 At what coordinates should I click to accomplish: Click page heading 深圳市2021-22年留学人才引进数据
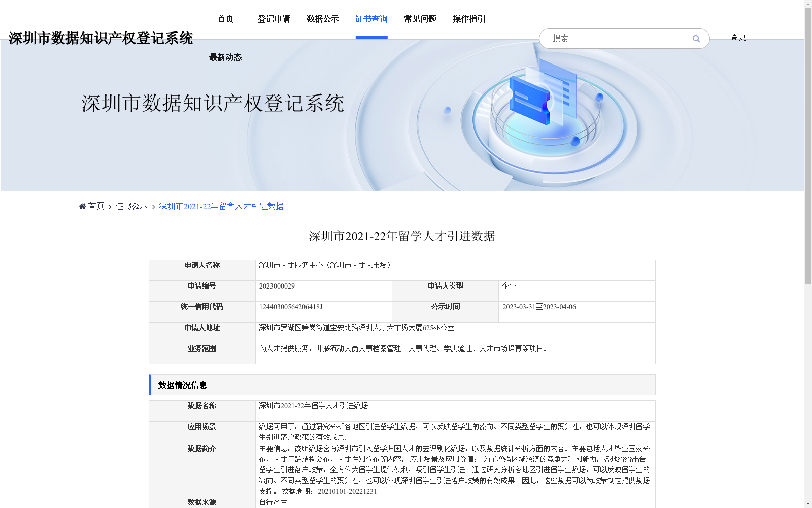coord(402,236)
